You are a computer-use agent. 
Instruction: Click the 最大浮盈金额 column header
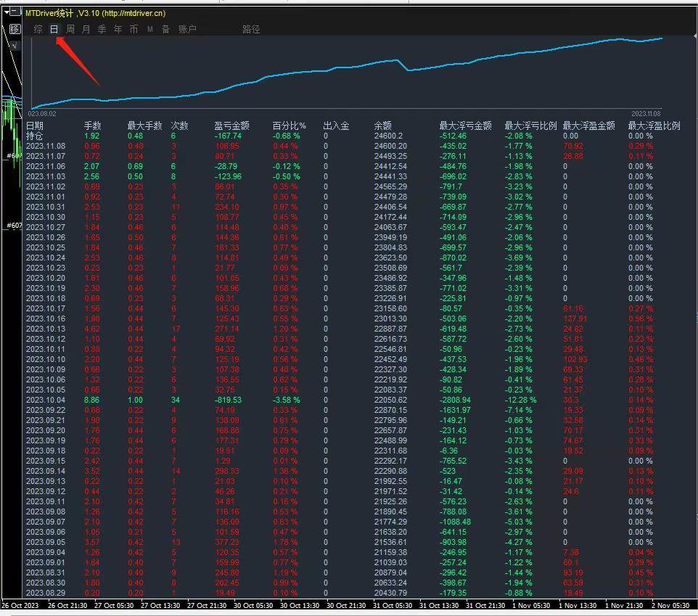[x=589, y=126]
